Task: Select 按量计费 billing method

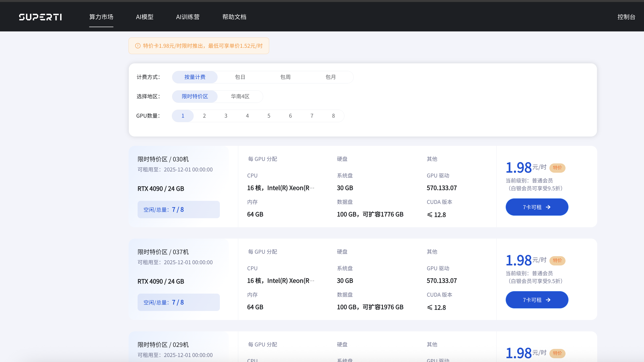Action: [x=195, y=77]
